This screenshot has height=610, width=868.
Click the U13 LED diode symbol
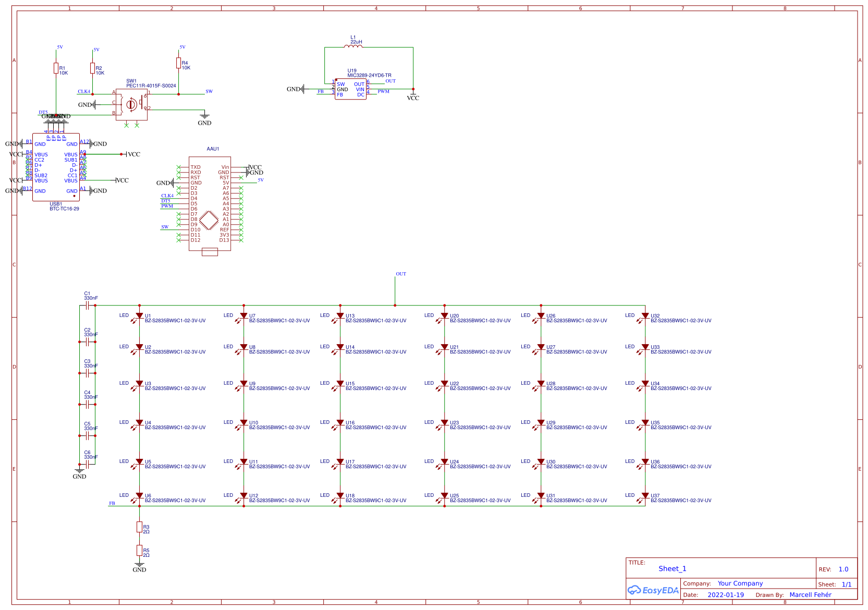click(x=339, y=316)
